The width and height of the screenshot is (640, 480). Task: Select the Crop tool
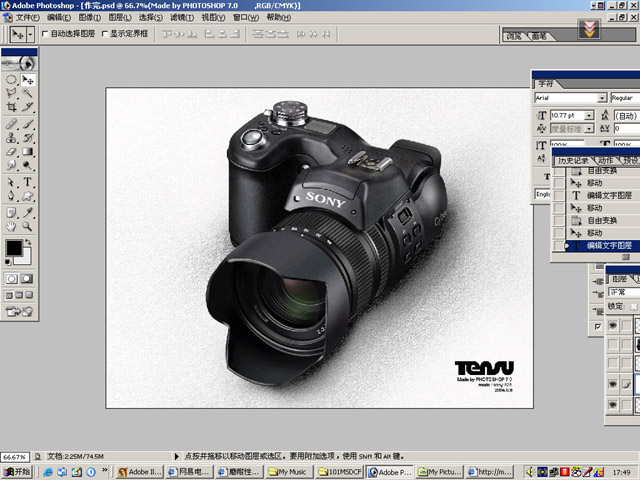click(x=11, y=107)
